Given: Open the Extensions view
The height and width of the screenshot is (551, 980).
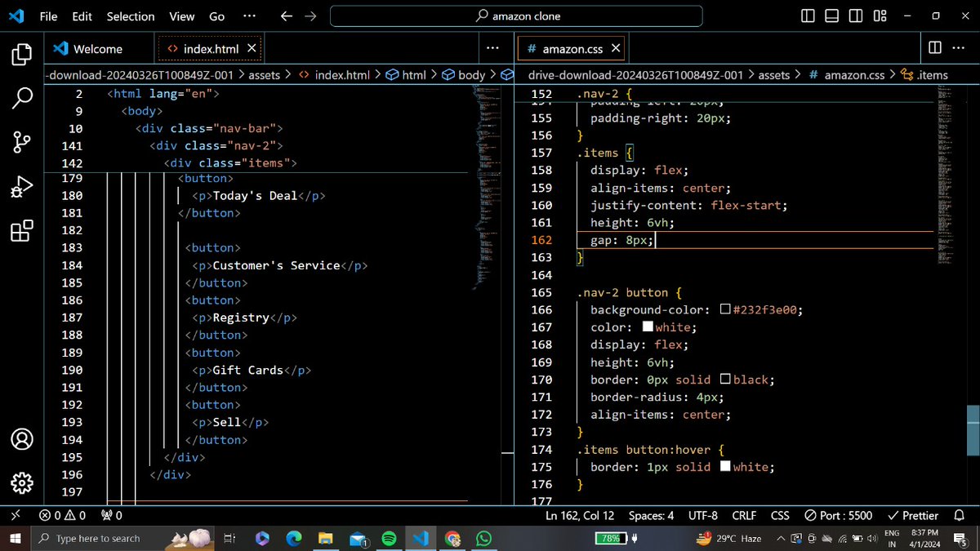Looking at the screenshot, I should pyautogui.click(x=22, y=231).
